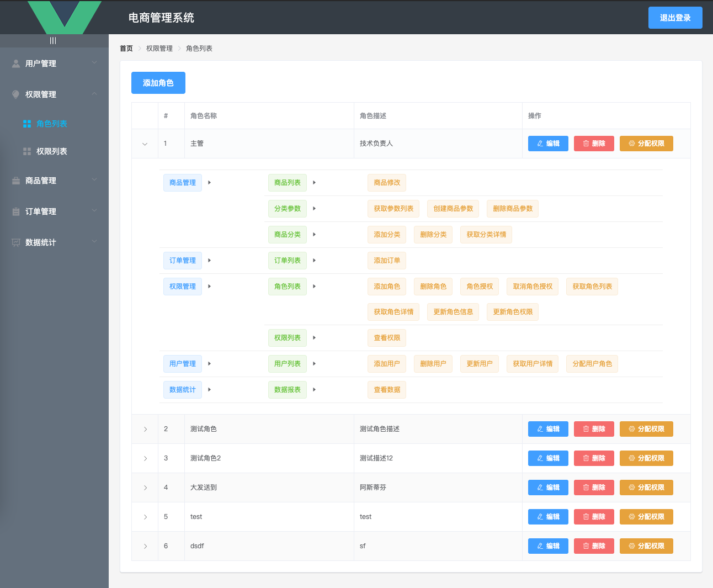Edit the 主管 role
The height and width of the screenshot is (588, 713).
click(x=548, y=144)
